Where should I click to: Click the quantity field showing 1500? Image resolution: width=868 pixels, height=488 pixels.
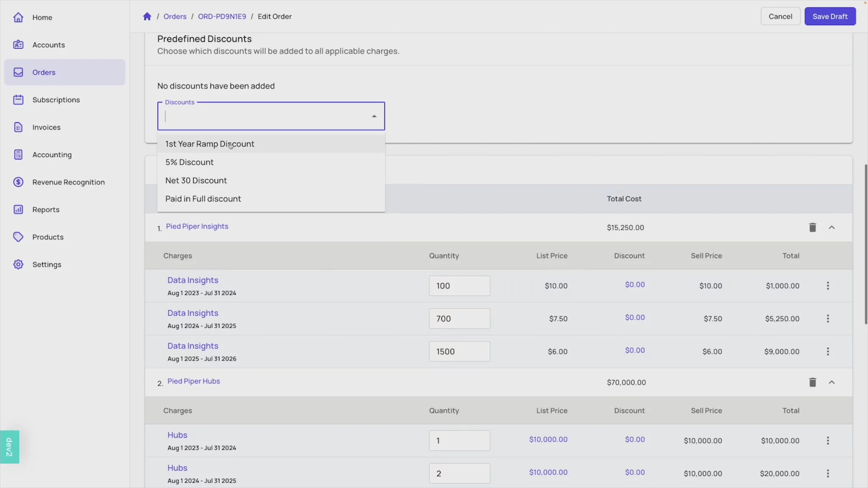459,352
